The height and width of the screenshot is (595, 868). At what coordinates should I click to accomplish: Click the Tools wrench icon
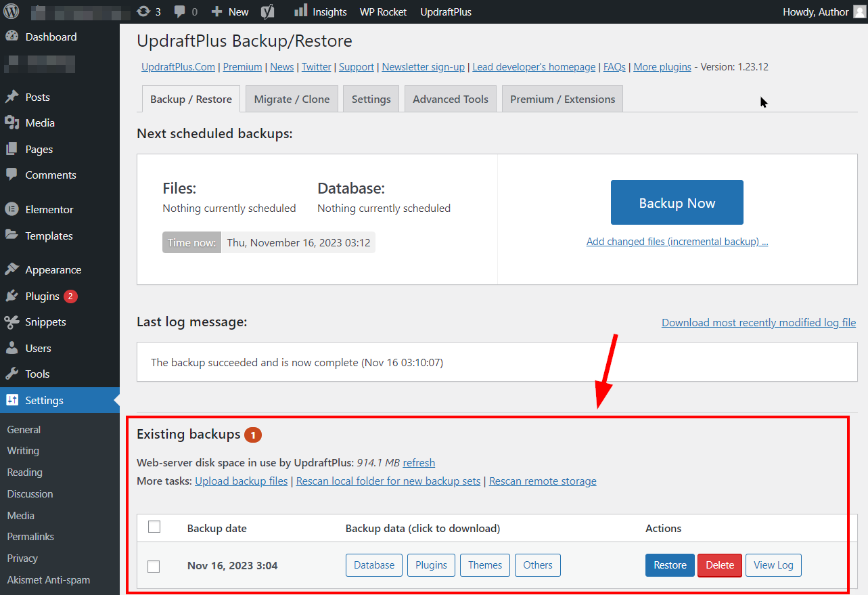(x=12, y=374)
